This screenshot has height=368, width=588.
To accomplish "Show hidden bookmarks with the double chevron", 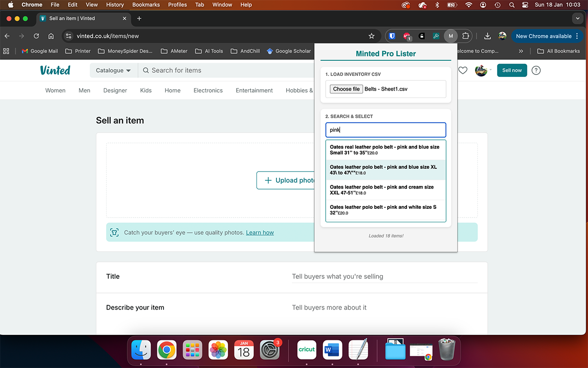I will point(520,51).
